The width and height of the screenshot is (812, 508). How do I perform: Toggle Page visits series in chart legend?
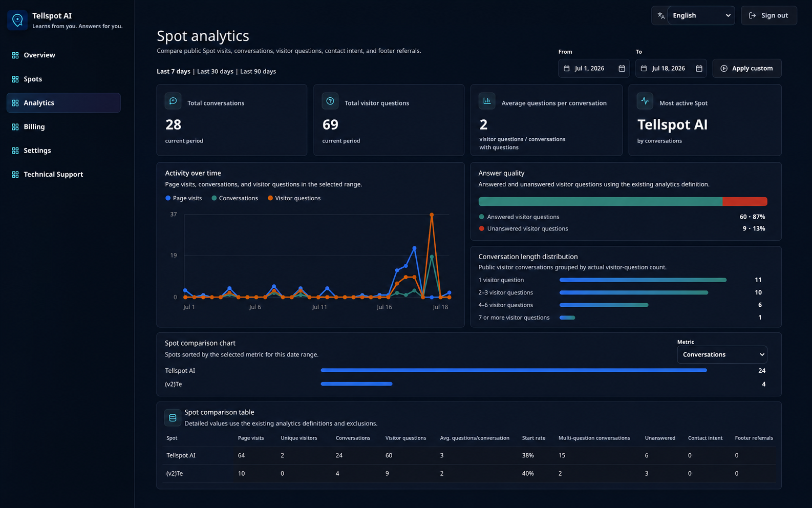[x=184, y=198]
